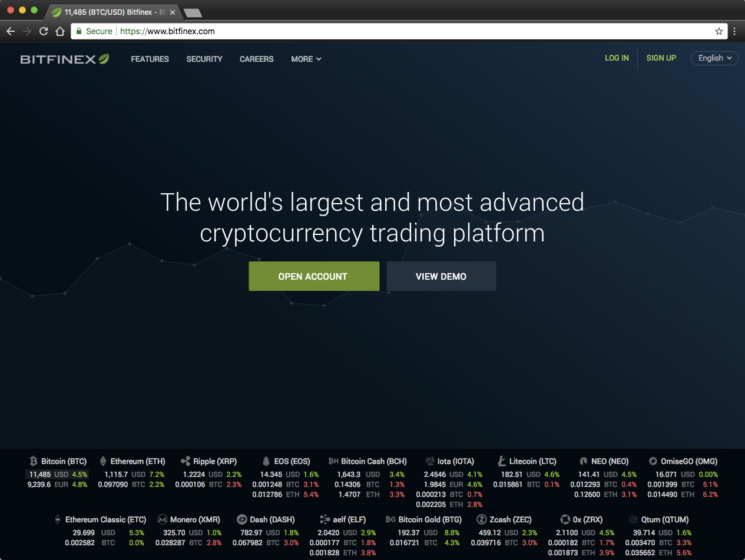
Task: Open the SECURITY page
Action: pos(204,59)
